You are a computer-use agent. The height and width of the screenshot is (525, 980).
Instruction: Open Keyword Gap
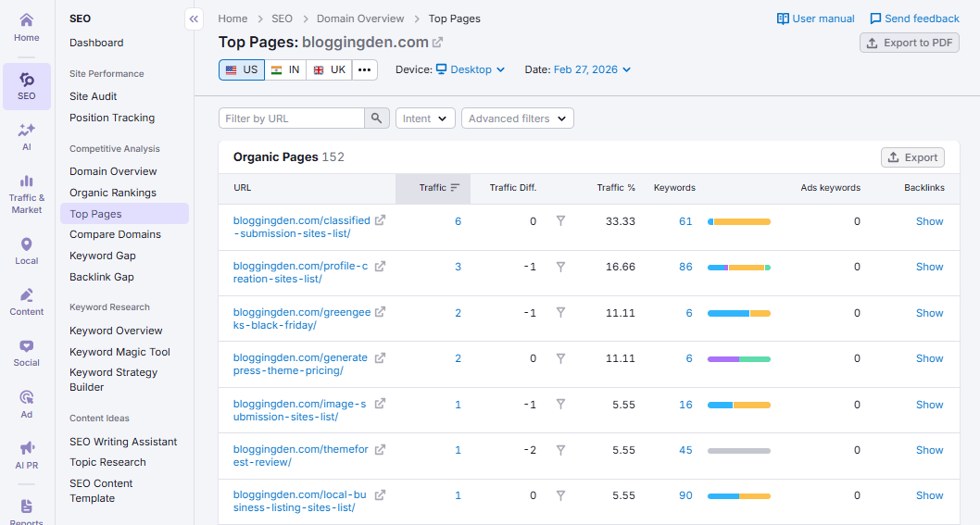(103, 256)
